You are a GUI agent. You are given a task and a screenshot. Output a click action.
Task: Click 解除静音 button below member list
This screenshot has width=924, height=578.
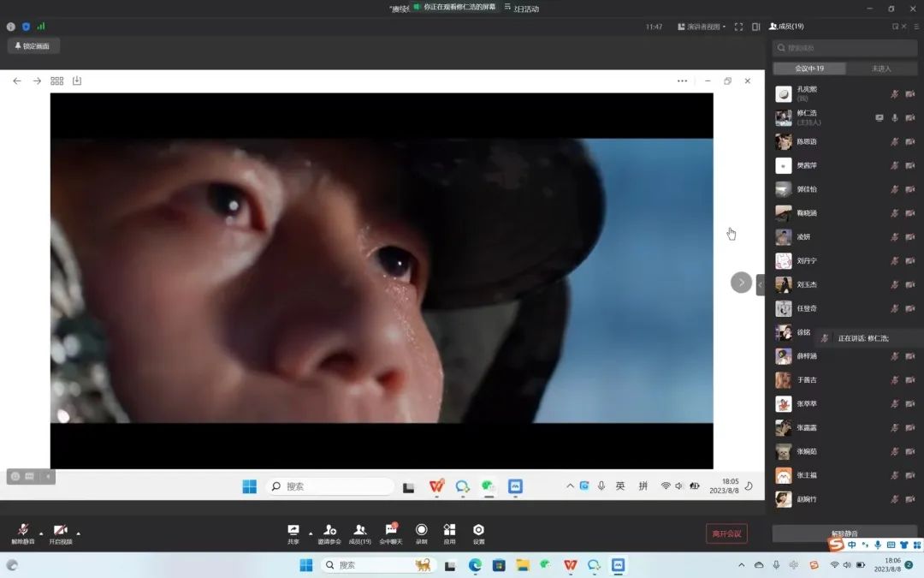point(844,533)
